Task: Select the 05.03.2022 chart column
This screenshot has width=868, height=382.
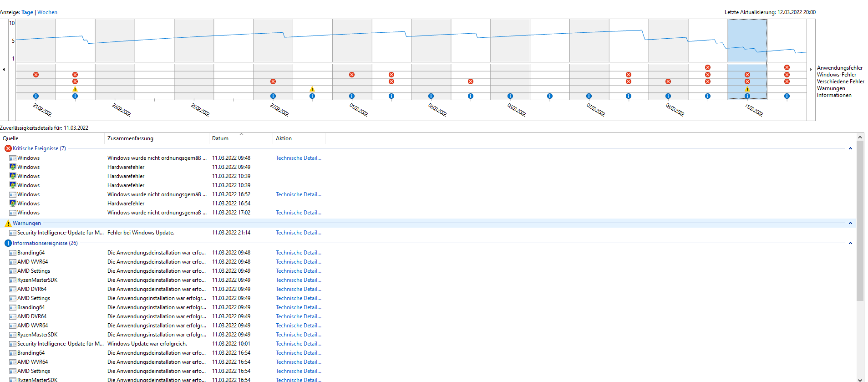Action: click(x=510, y=59)
